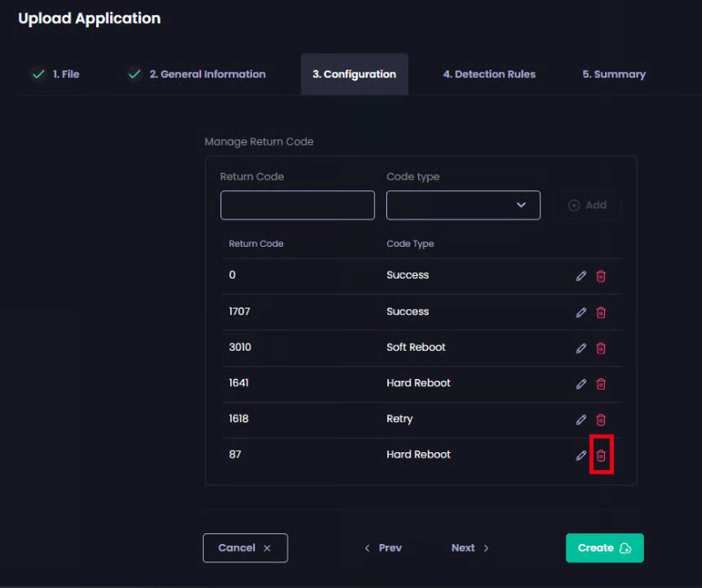702x588 pixels.
Task: Delete return code 1707 entry
Action: click(601, 312)
